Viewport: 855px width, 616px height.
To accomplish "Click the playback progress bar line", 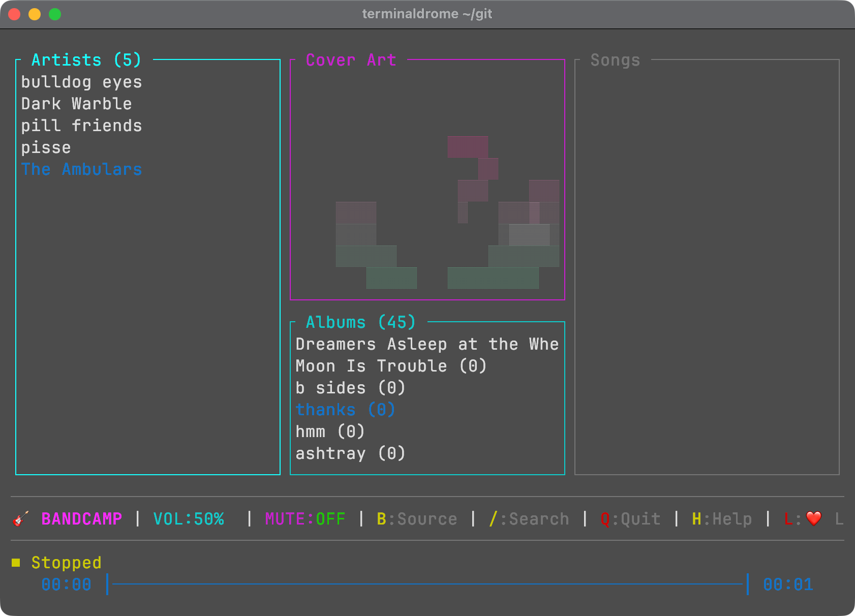I will pyautogui.click(x=427, y=584).
